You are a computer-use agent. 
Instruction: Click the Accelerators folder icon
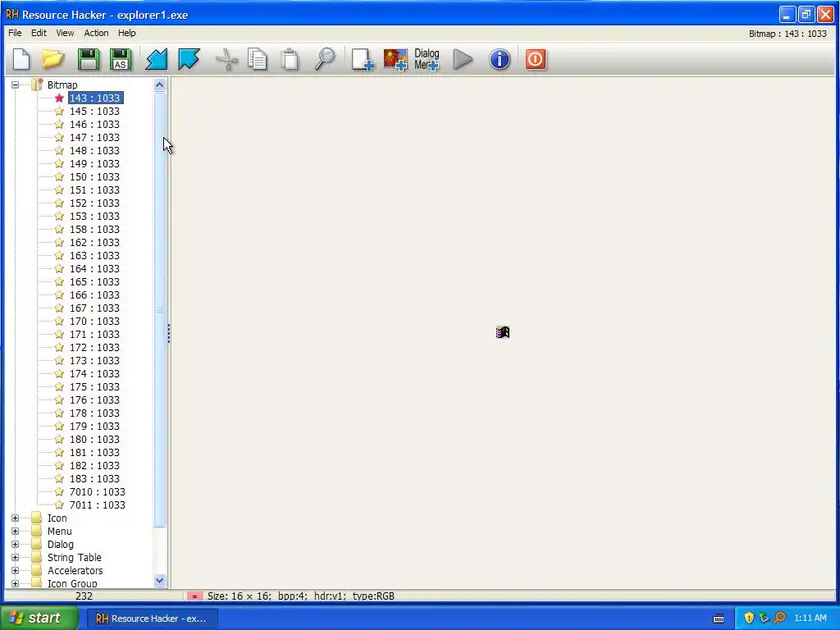point(36,570)
